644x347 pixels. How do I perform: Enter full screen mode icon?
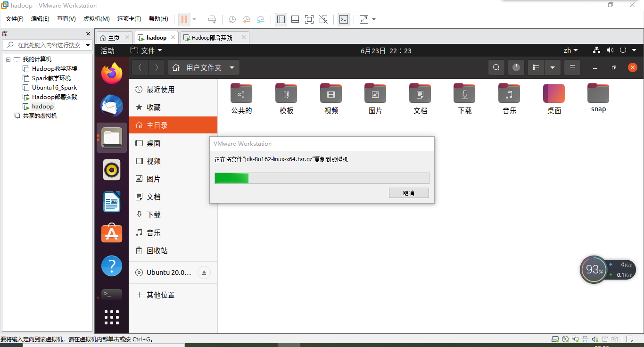(309, 19)
